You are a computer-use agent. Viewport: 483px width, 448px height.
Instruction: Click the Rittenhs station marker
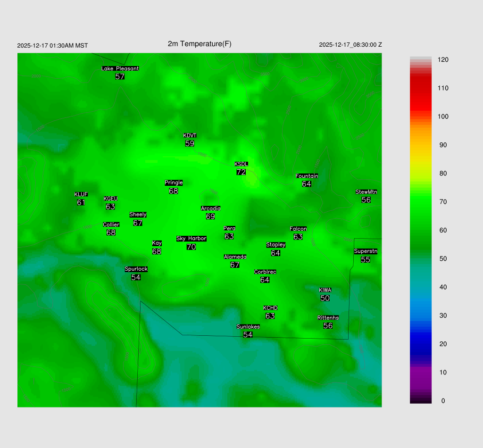(x=328, y=322)
